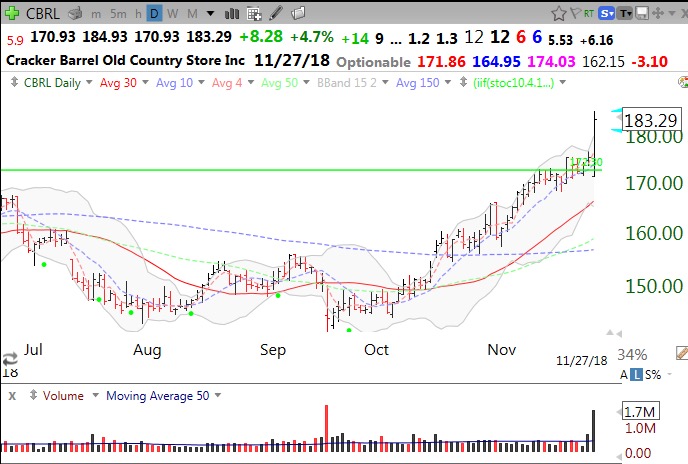Click the green RT real-time indicator
This screenshot has width=688, height=464.
coord(589,14)
